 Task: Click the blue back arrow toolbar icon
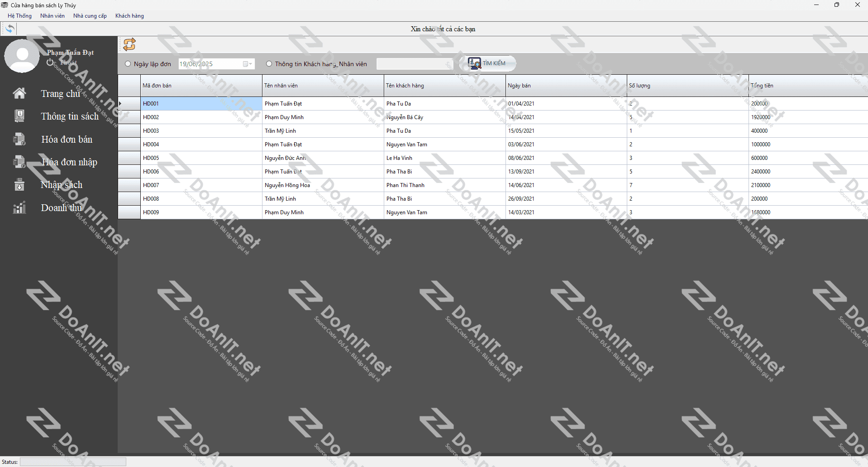pyautogui.click(x=10, y=29)
